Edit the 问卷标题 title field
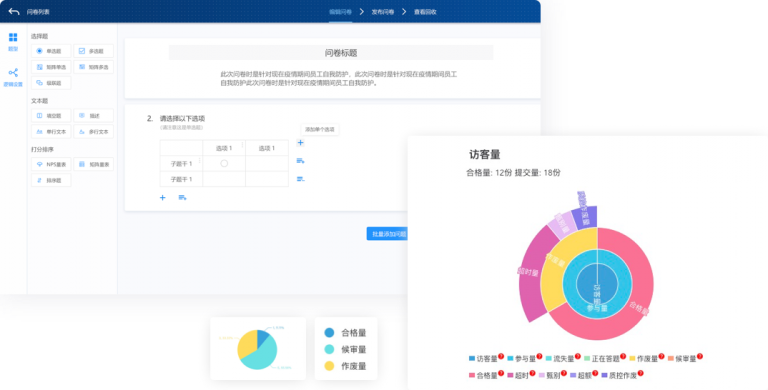The height and width of the screenshot is (390, 768). (331, 53)
